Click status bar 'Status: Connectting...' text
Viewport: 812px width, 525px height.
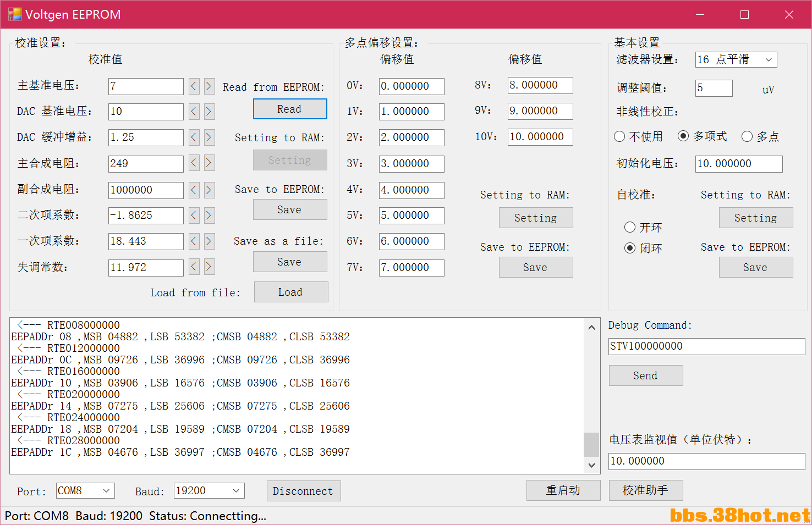tap(207, 516)
